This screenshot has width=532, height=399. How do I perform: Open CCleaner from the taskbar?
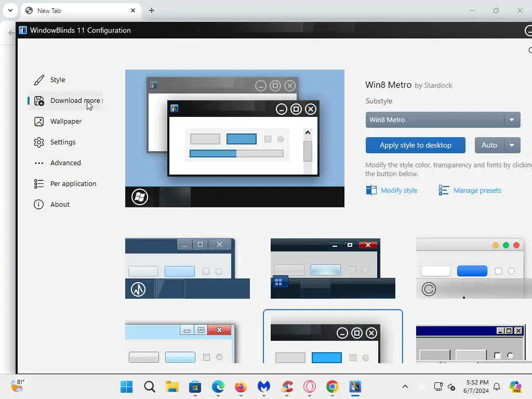287,387
